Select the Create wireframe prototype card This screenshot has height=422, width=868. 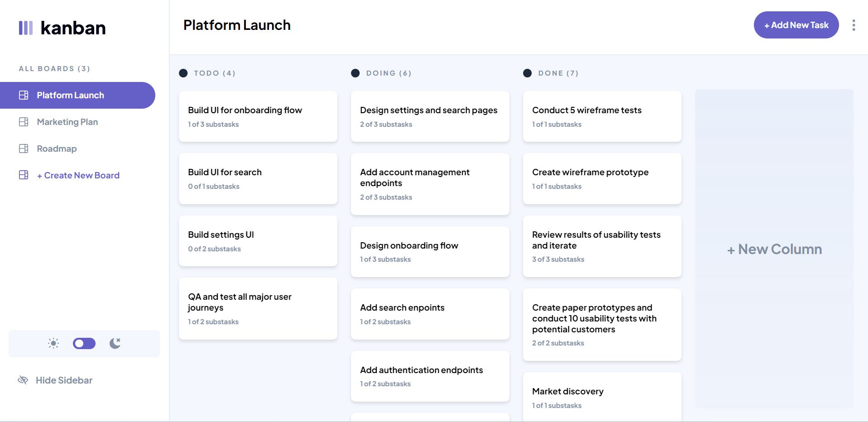(602, 178)
